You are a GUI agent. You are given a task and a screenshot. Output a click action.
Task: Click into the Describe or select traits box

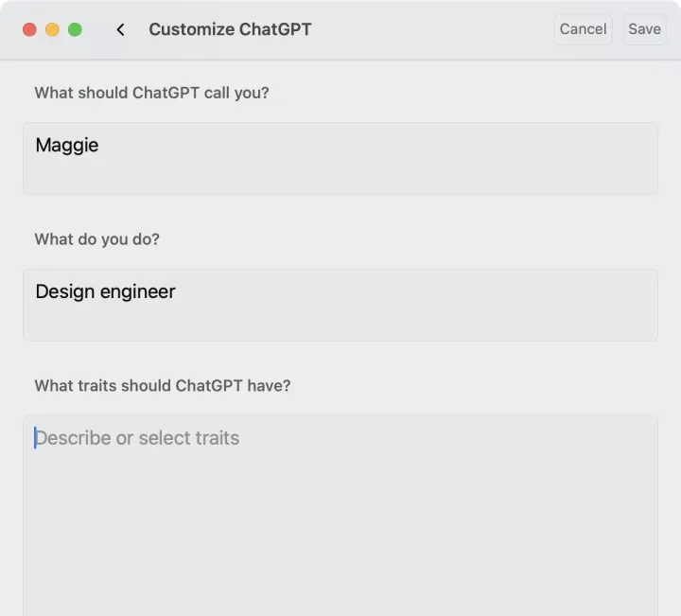point(340,515)
